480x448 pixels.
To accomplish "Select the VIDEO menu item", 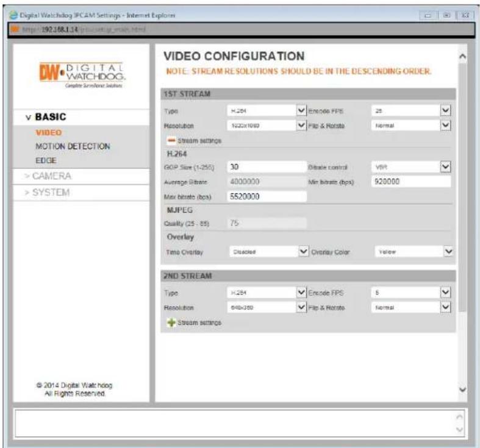I will [49, 132].
